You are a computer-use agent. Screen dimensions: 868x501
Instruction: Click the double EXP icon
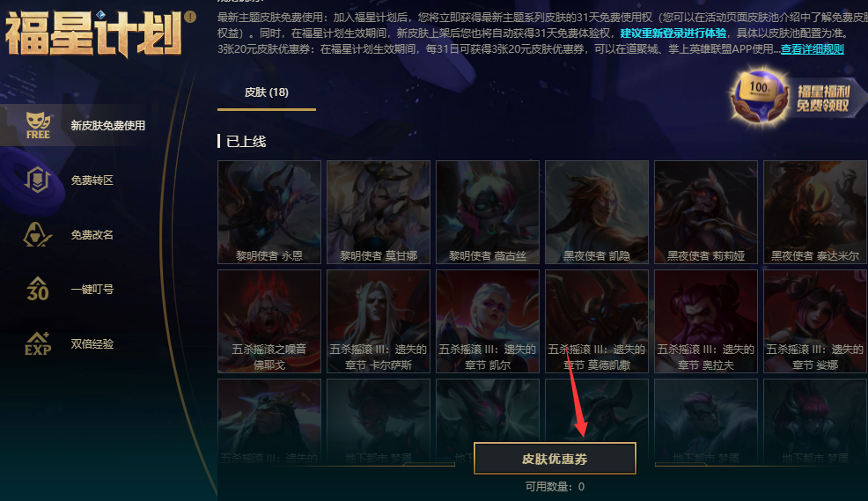38,343
